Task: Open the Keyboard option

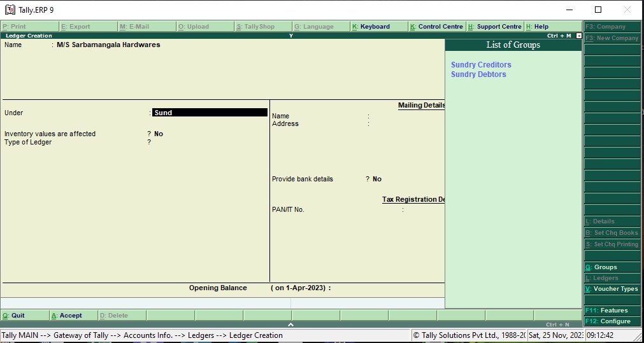Action: coord(380,27)
